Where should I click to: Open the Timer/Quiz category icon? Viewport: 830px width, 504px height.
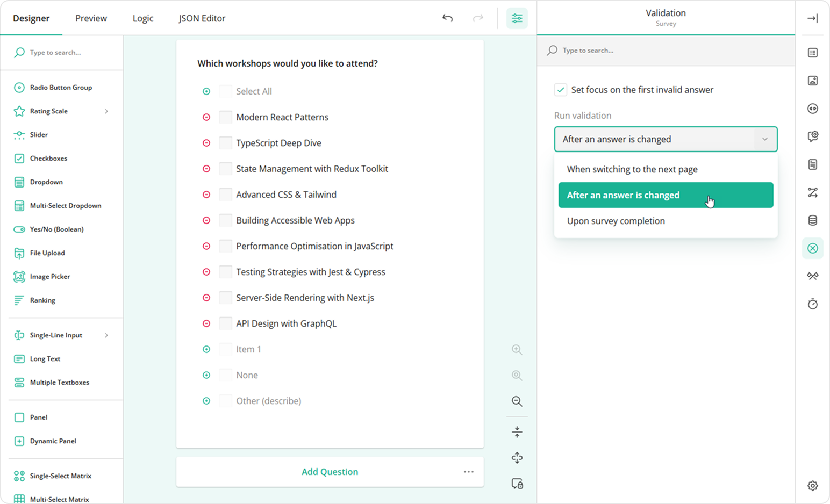point(812,304)
